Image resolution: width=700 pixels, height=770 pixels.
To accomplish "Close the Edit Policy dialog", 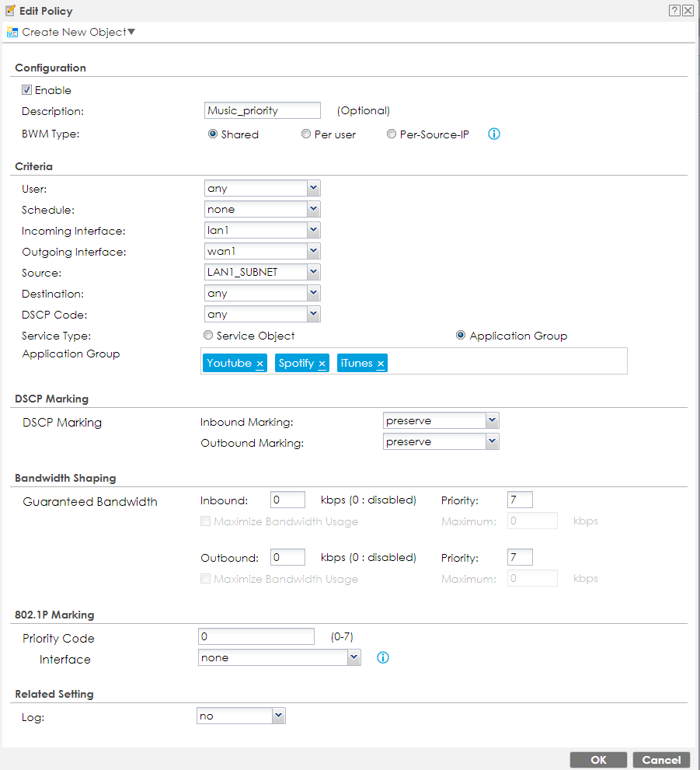I will 688,11.
